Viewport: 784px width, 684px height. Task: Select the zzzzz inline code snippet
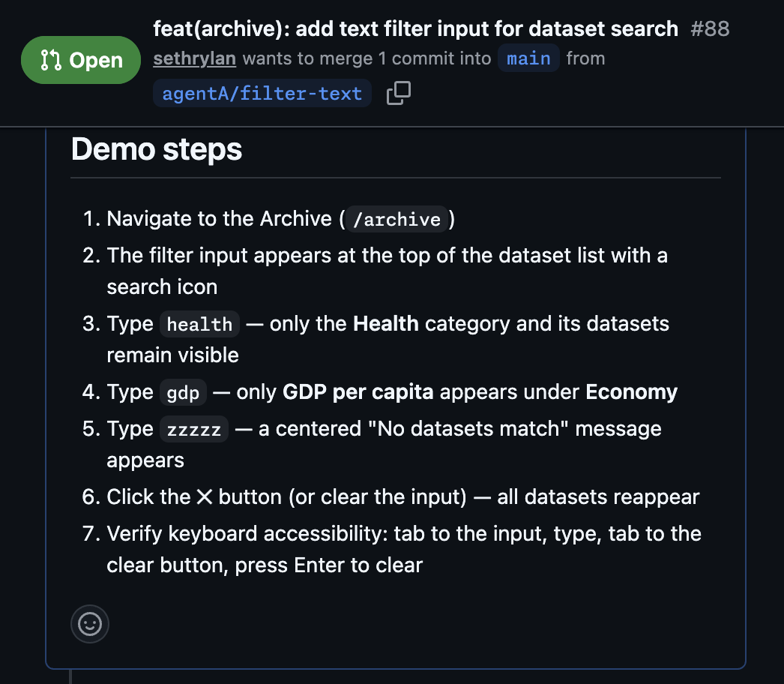[193, 429]
